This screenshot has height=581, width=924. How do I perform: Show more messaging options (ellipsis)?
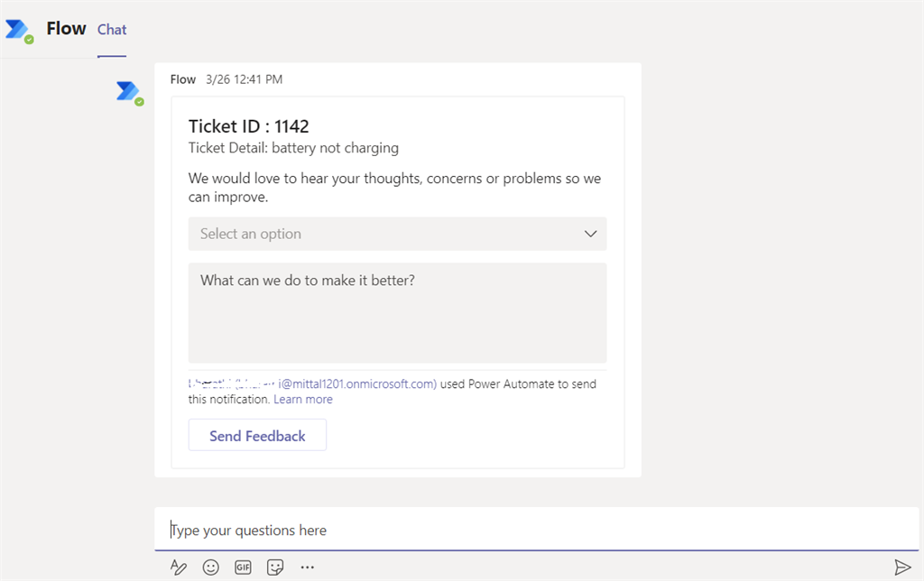[308, 567]
